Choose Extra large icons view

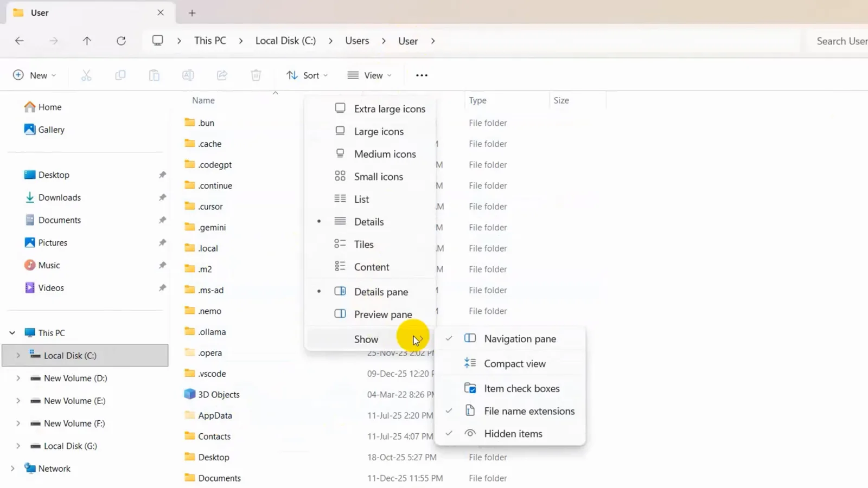click(x=371, y=109)
